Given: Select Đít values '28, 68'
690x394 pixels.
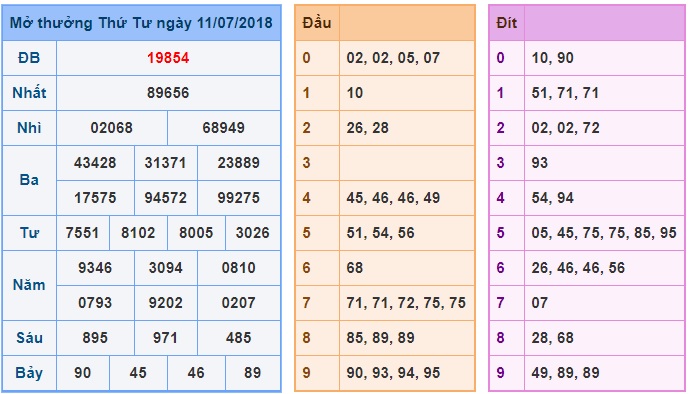Looking at the screenshot, I should pos(552,338).
